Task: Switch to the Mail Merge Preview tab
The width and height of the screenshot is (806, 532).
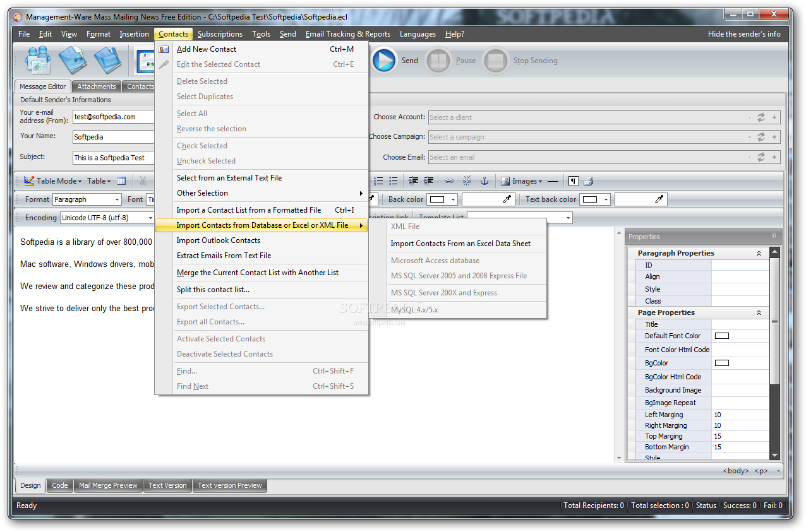Action: point(108,485)
